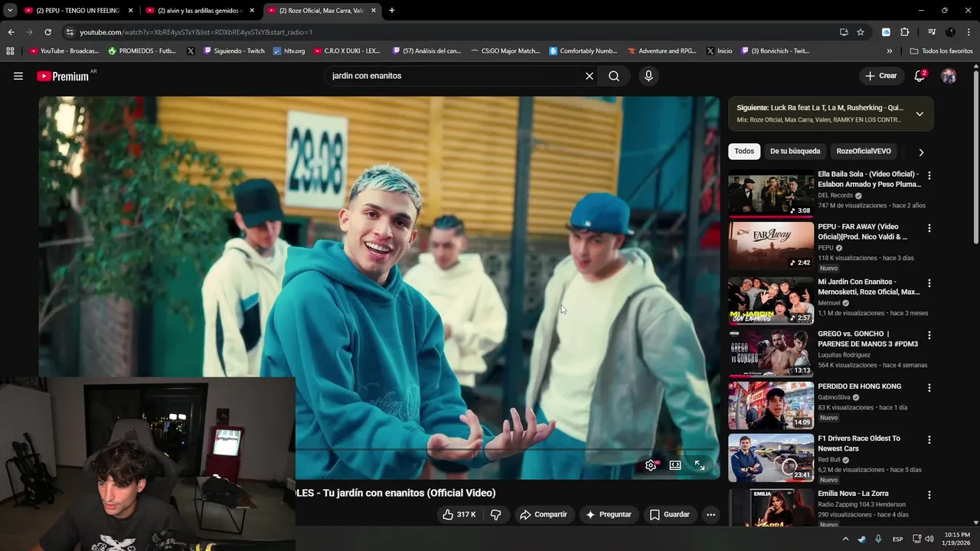This screenshot has width=980, height=551.
Task: Expand the Siguiente mix playlist panel
Action: pyautogui.click(x=920, y=114)
